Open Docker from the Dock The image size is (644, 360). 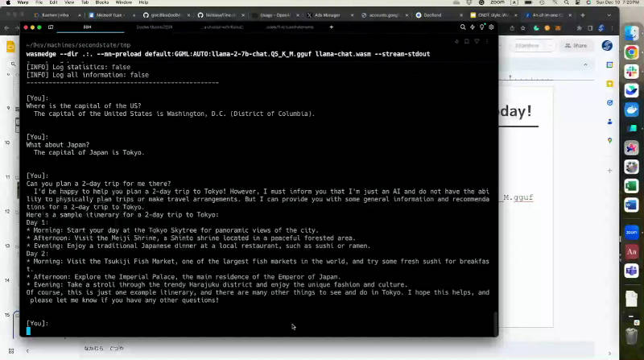pos(632,110)
